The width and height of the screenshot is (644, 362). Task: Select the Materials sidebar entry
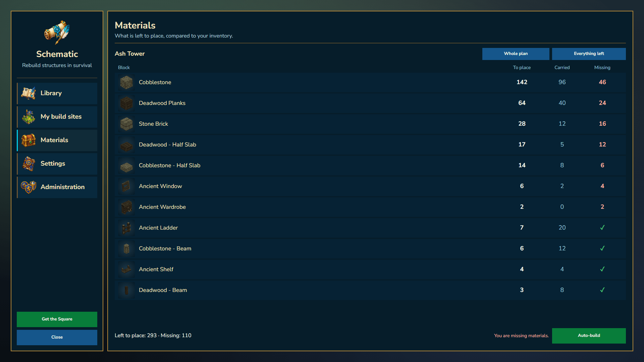pyautogui.click(x=57, y=140)
